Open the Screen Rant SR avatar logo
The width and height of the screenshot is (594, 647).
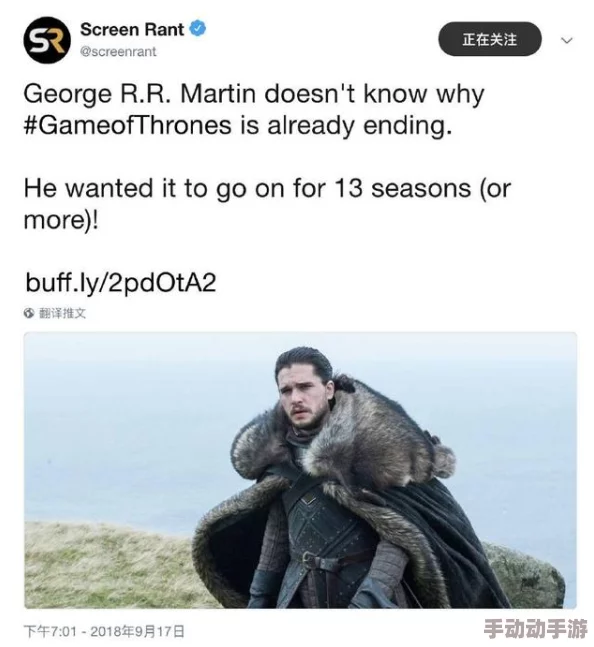coord(47,40)
